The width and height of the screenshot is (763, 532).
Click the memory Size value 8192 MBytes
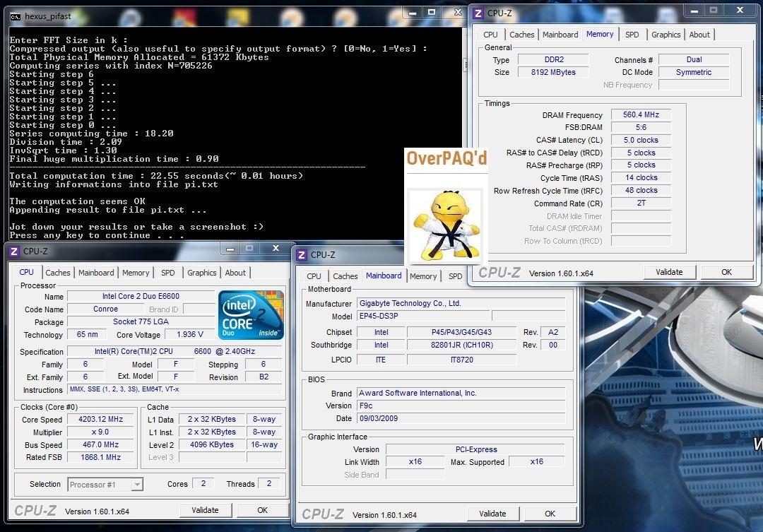(553, 72)
